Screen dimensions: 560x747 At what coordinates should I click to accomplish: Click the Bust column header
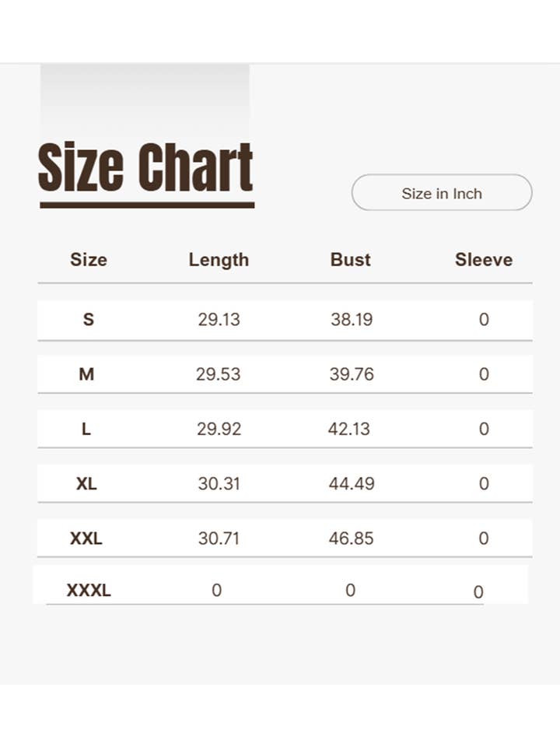[x=351, y=260]
